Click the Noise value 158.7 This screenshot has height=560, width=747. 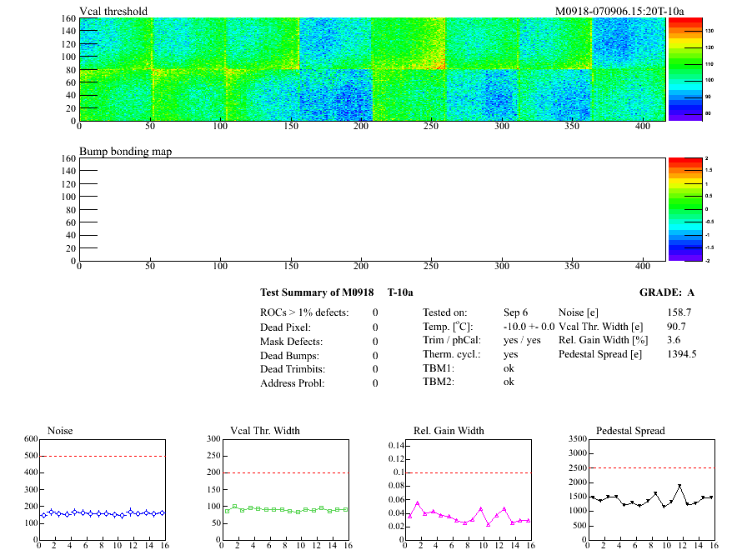click(679, 312)
